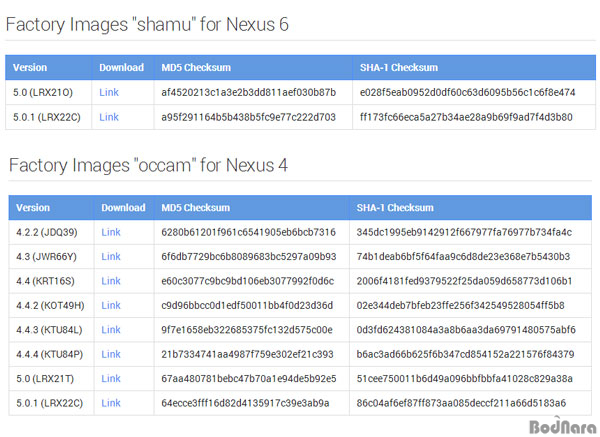Open the Link for 4.4 (KRT16S)
600x437 pixels.
pos(111,281)
